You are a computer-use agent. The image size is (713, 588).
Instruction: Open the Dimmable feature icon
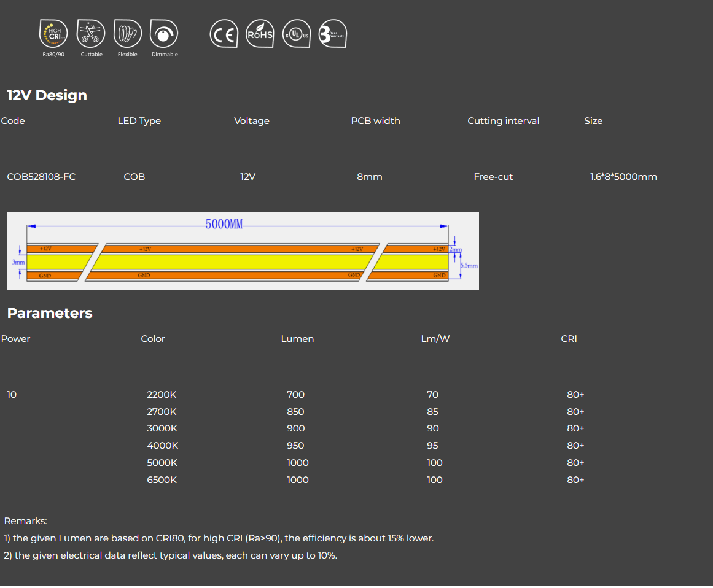pyautogui.click(x=164, y=34)
